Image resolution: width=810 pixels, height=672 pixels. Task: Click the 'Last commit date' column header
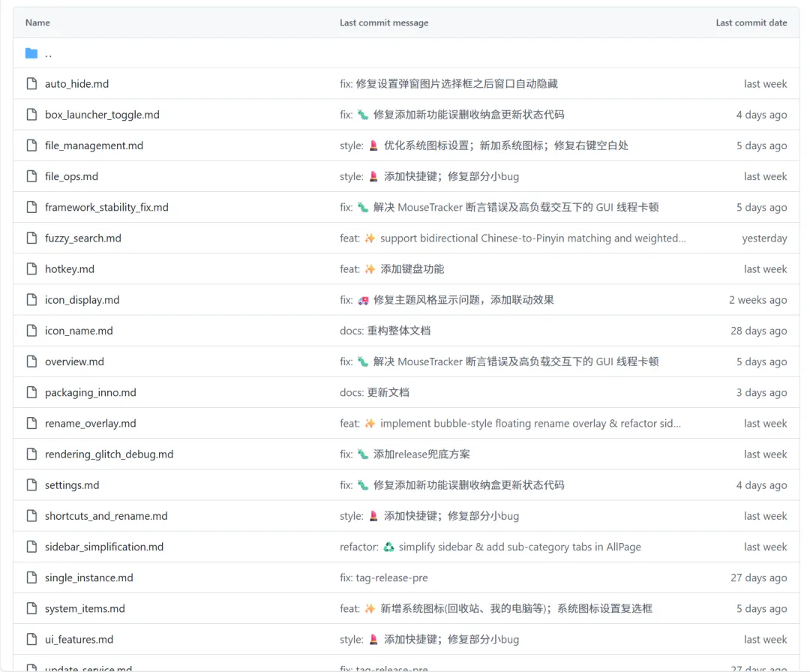click(751, 22)
